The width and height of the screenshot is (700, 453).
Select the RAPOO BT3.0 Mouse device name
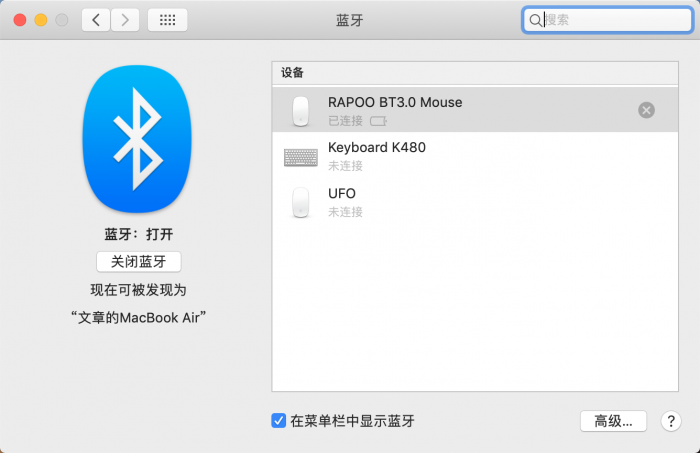point(395,102)
